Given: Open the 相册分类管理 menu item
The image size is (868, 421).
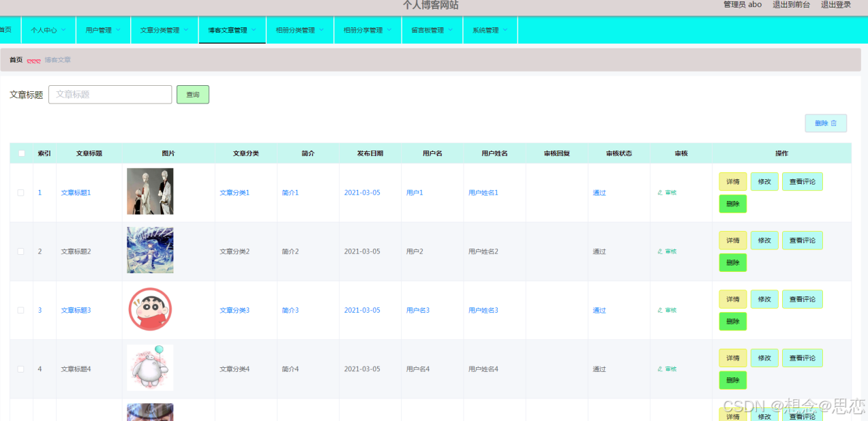Looking at the screenshot, I should [300, 30].
